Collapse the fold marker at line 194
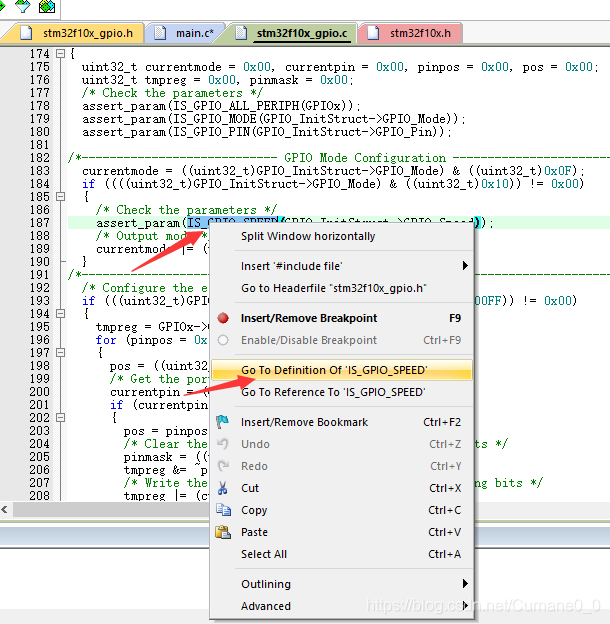 click(x=60, y=313)
